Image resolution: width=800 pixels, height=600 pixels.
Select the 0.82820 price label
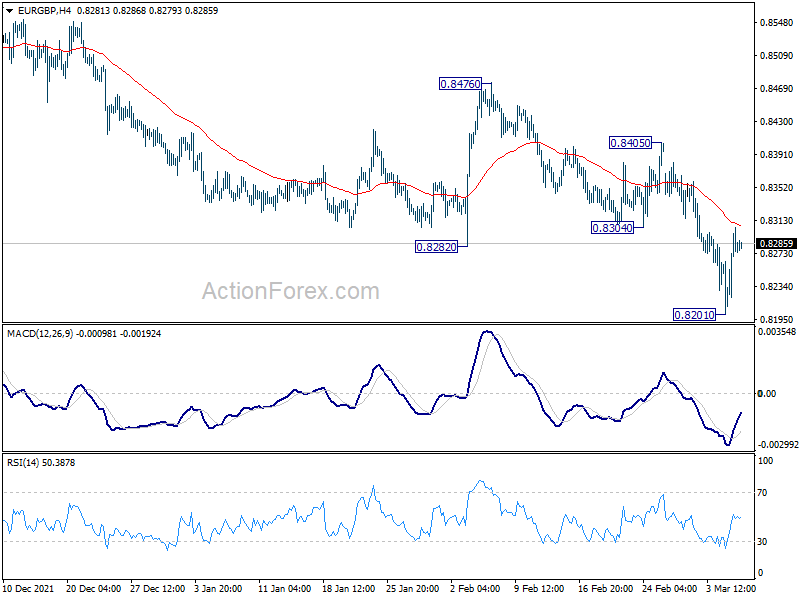437,247
